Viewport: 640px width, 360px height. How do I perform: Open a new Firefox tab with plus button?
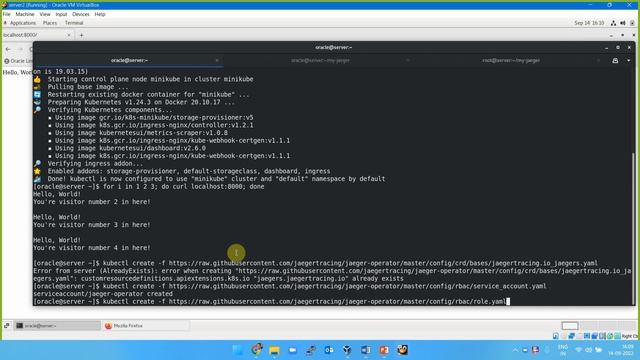[81, 35]
